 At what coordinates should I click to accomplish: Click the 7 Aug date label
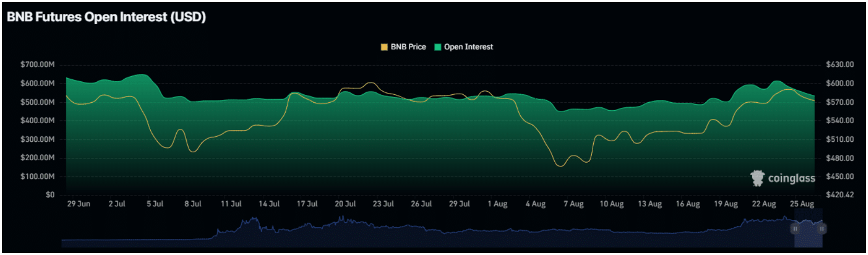[573, 204]
